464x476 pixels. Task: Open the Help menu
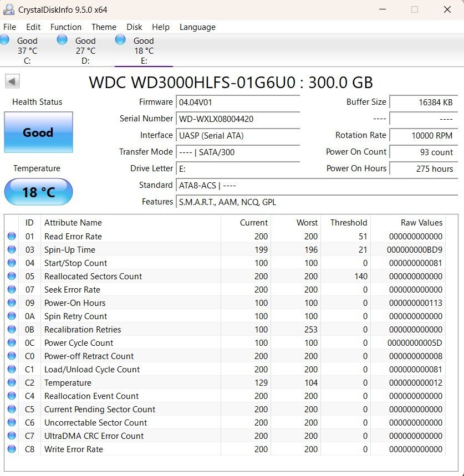coord(161,27)
